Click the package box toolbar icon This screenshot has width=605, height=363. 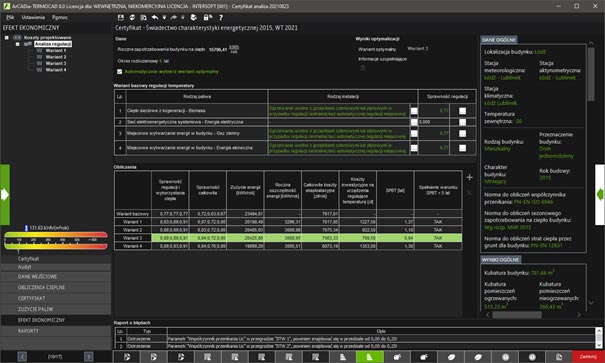[194, 17]
